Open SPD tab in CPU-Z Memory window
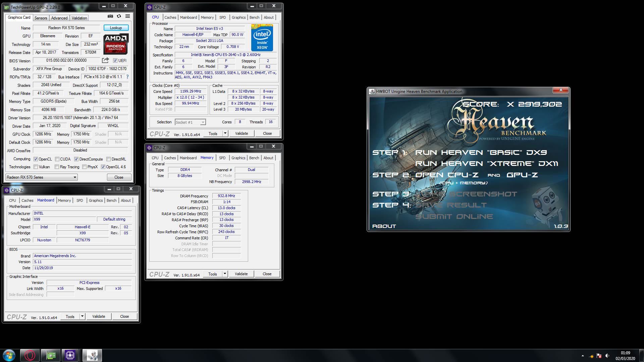The width and height of the screenshot is (644, 362). [222, 158]
